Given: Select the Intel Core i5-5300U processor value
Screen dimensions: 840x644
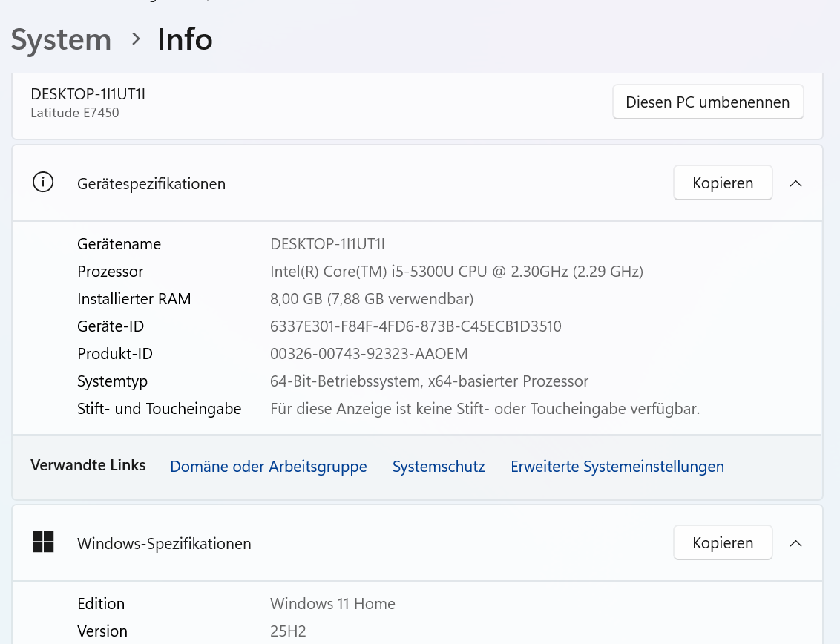Looking at the screenshot, I should (x=456, y=271).
